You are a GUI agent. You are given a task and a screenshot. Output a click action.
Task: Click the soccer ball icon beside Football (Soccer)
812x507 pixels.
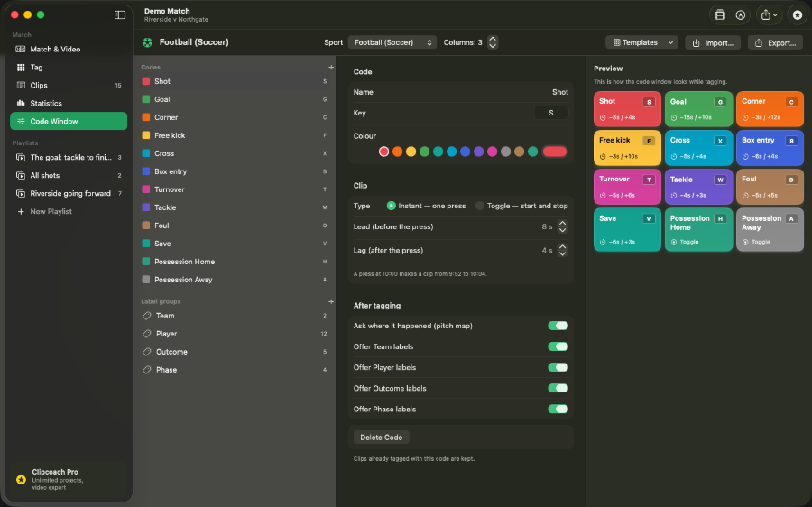pos(148,42)
